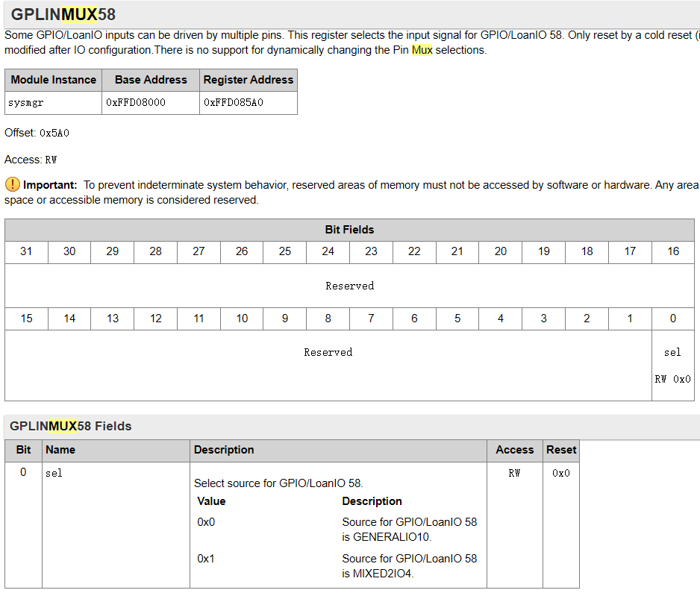
Task: Click bit number 24 cell
Action: (x=328, y=251)
